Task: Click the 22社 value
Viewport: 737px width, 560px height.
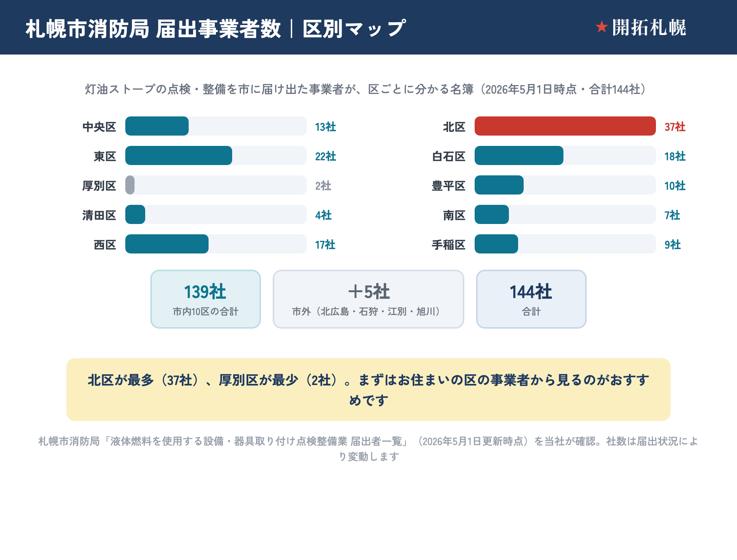Action: point(325,156)
